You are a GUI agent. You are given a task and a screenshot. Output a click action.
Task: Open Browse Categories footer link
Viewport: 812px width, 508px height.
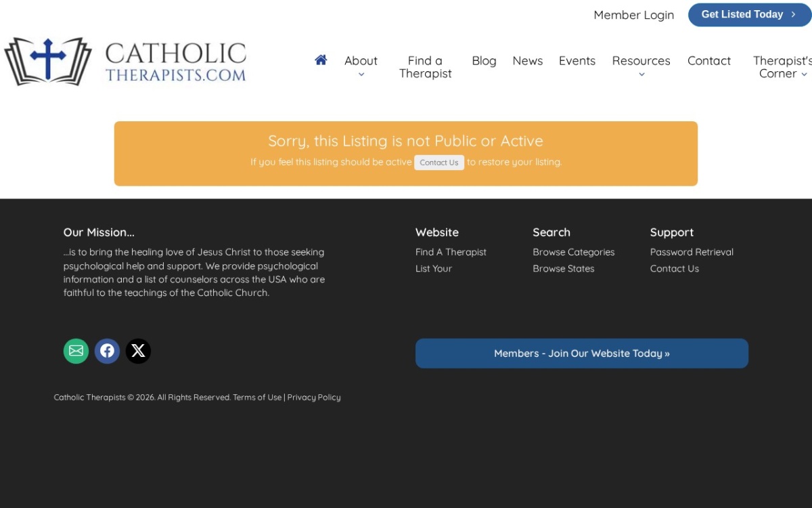coord(574,252)
